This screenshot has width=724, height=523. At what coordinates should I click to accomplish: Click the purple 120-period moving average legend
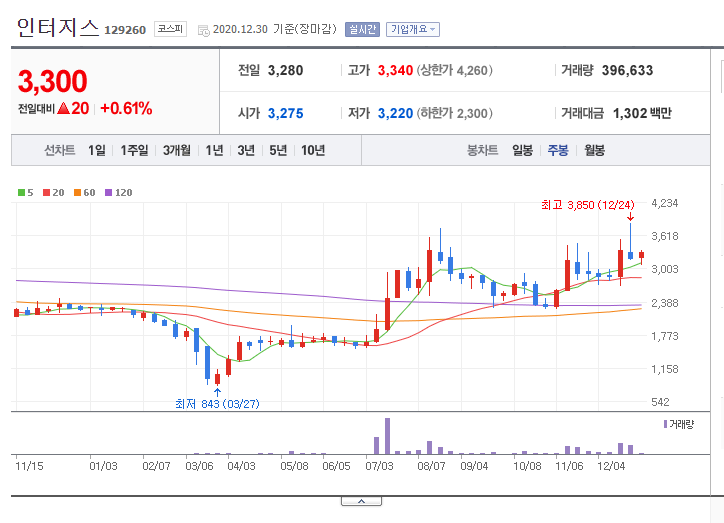(119, 192)
